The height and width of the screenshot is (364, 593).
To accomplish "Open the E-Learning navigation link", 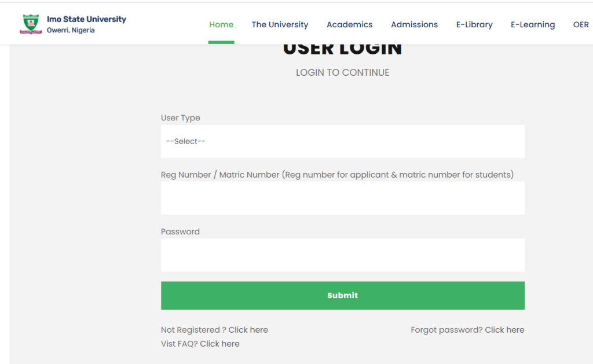I will (x=532, y=24).
